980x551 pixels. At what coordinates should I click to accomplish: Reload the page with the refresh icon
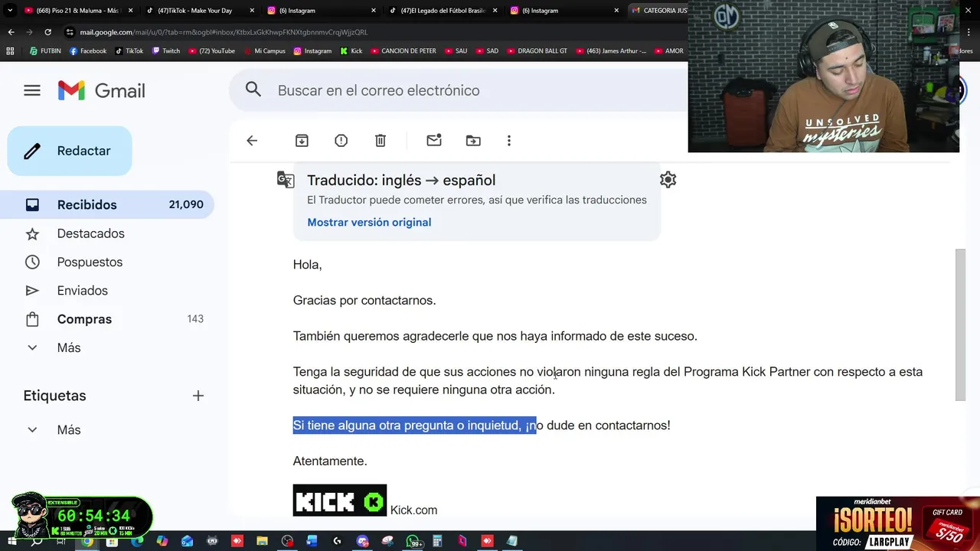click(x=47, y=32)
